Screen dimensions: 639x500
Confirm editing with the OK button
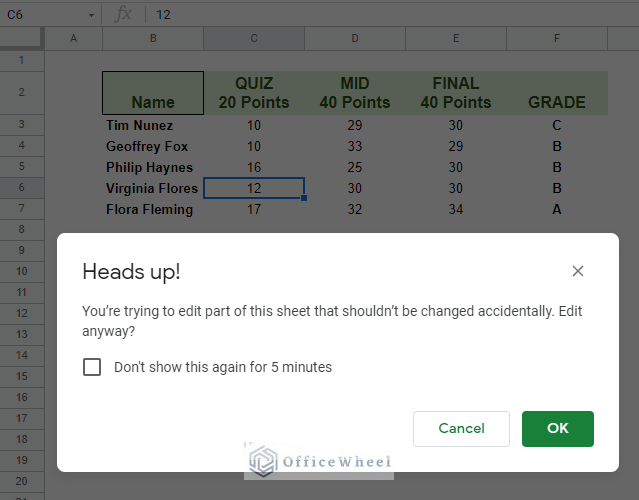[557, 429]
